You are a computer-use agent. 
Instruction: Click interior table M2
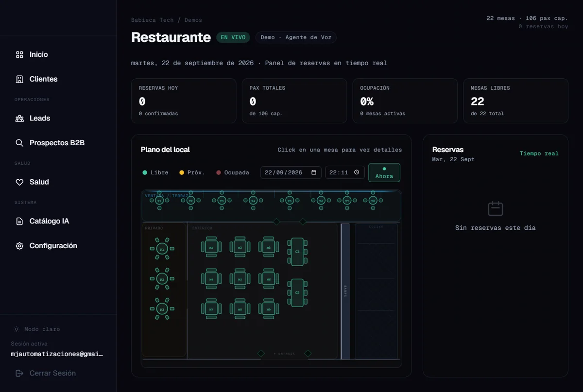240,247
